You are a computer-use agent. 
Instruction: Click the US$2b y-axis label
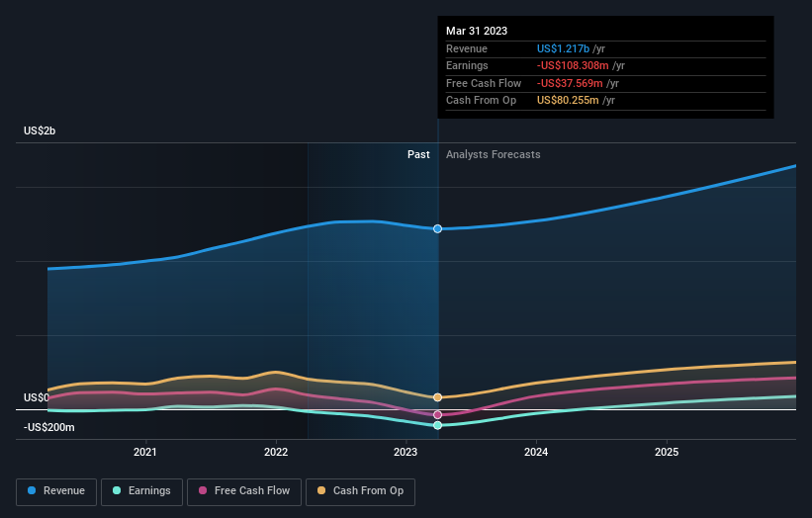point(40,130)
